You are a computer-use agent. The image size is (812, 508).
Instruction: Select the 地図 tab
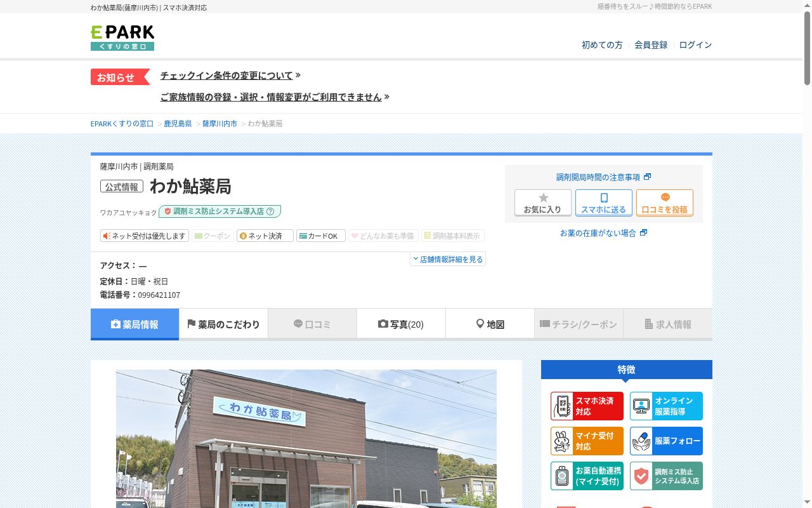(490, 324)
